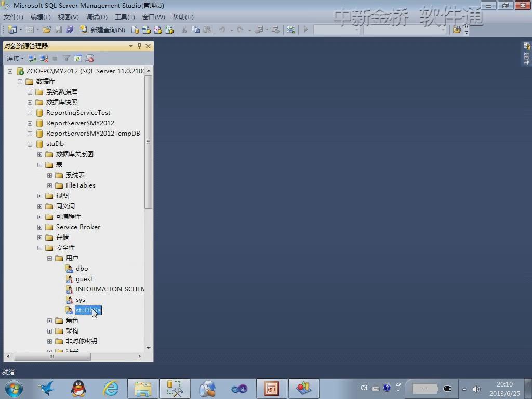Click the volume speaker tray icon
Viewport: 532px width, 399px height.
click(476, 389)
